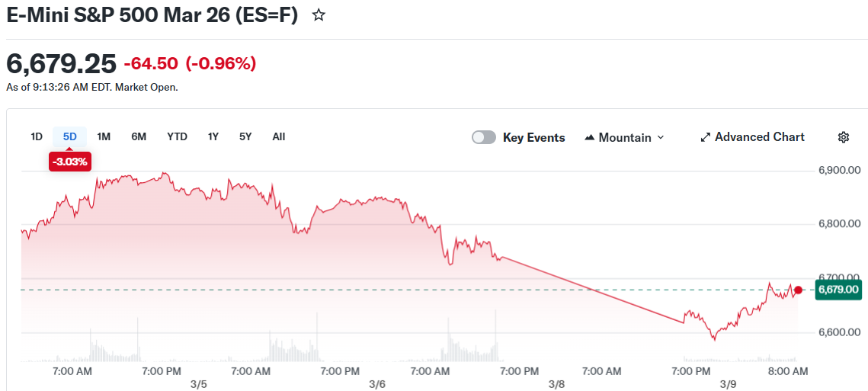The height and width of the screenshot is (391, 868).
Task: Click the -3.03% change badge
Action: coord(70,162)
